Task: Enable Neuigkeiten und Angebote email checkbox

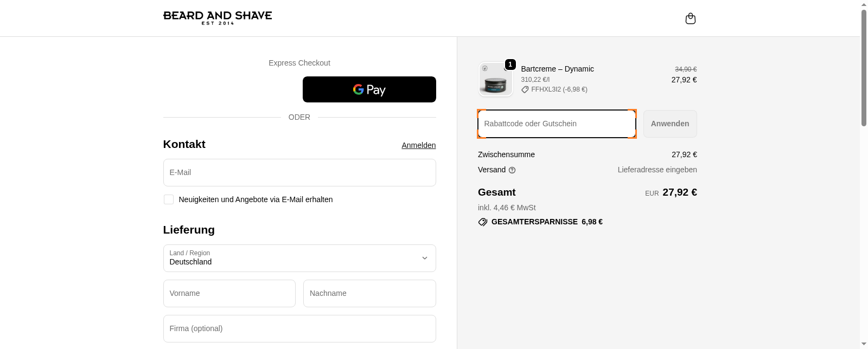Action: click(x=169, y=199)
